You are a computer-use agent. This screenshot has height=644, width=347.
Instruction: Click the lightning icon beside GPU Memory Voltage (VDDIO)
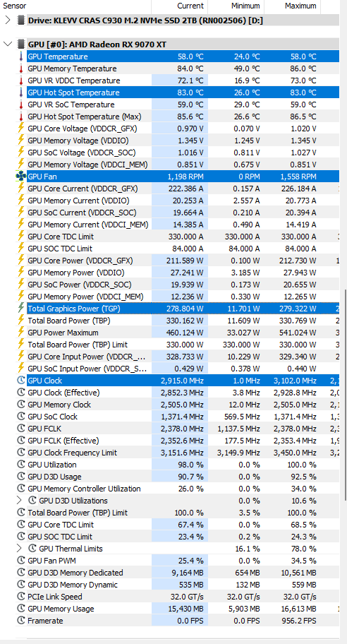(x=21, y=141)
